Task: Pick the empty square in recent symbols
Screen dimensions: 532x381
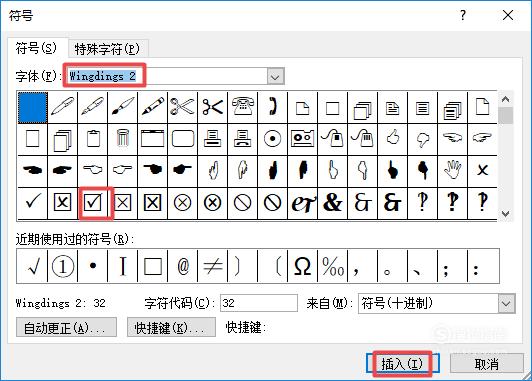Action: point(153,266)
